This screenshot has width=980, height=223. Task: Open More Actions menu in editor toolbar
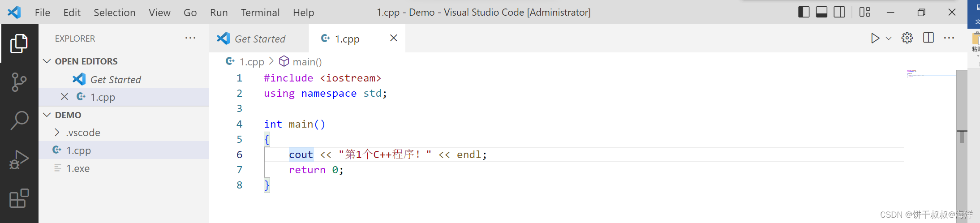coord(949,39)
